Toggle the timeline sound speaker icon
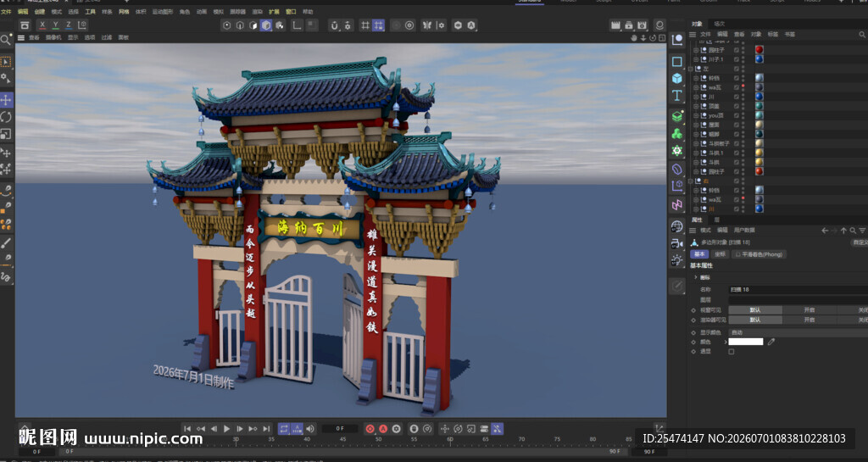The image size is (868, 462). point(310,429)
